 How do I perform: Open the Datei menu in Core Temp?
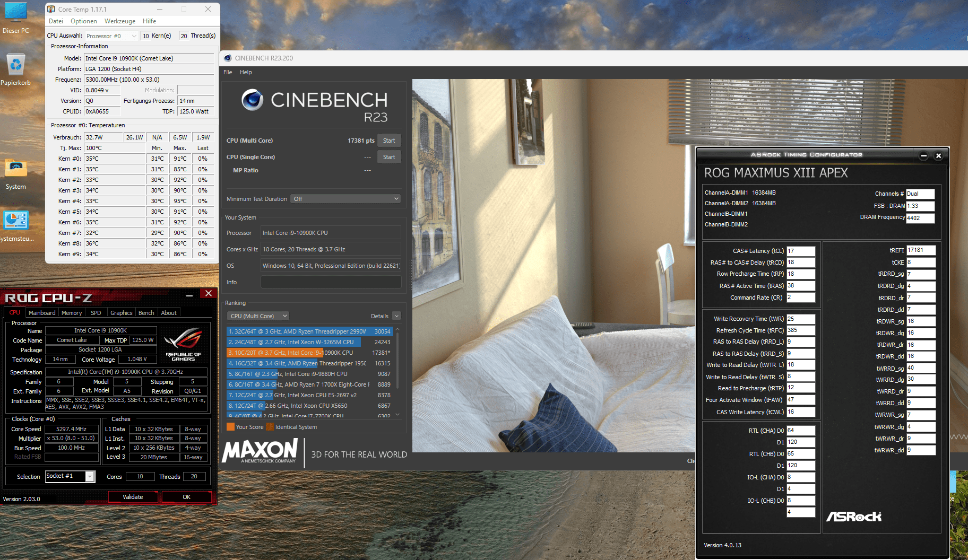(x=56, y=21)
